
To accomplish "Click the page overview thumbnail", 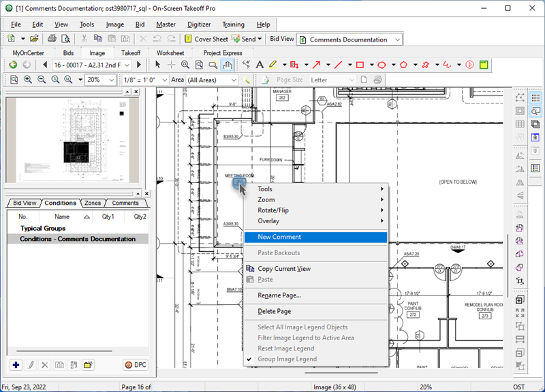I will 72,140.
